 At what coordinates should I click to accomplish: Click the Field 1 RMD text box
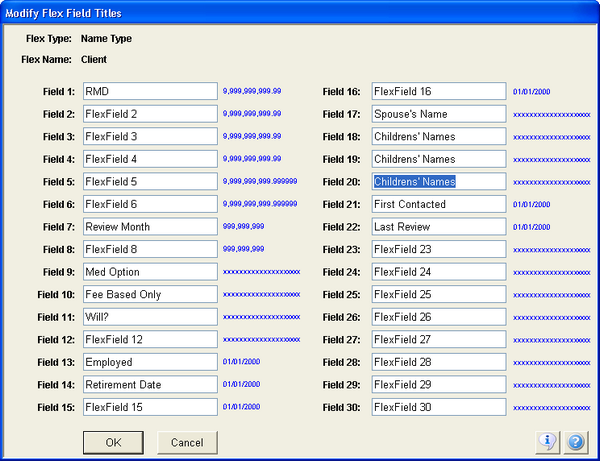(x=150, y=91)
